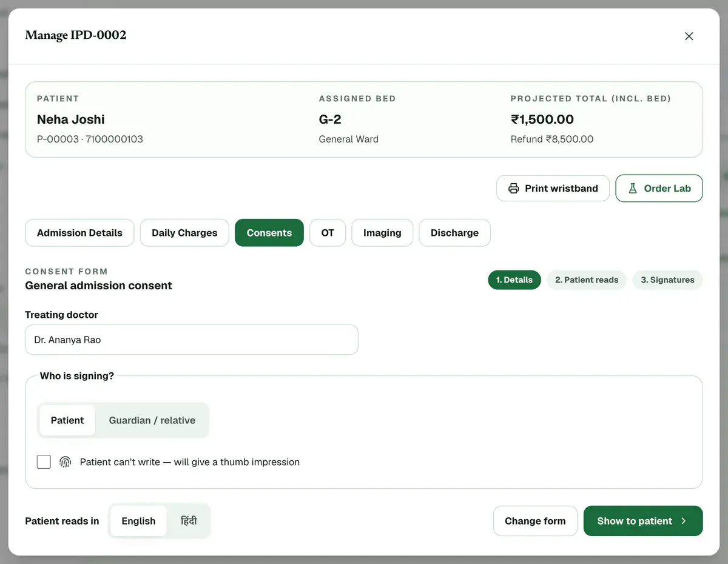Select the Consents tab
Viewport: 728px width, 564px height.
pos(269,233)
